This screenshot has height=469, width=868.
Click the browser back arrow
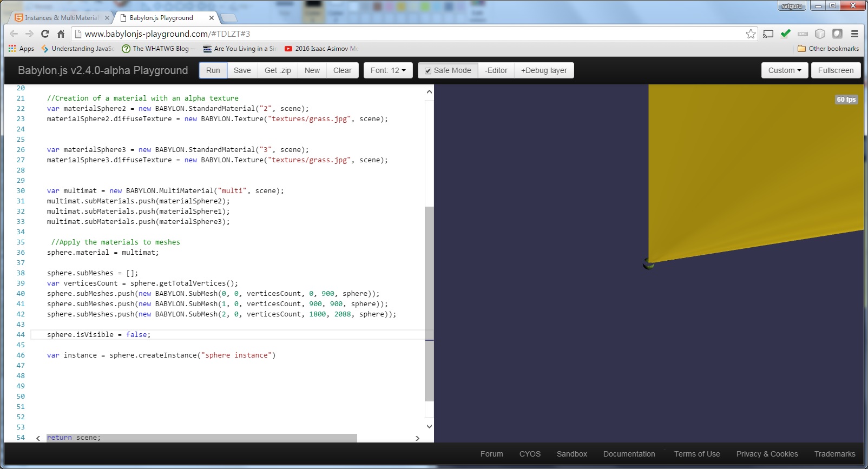point(14,34)
